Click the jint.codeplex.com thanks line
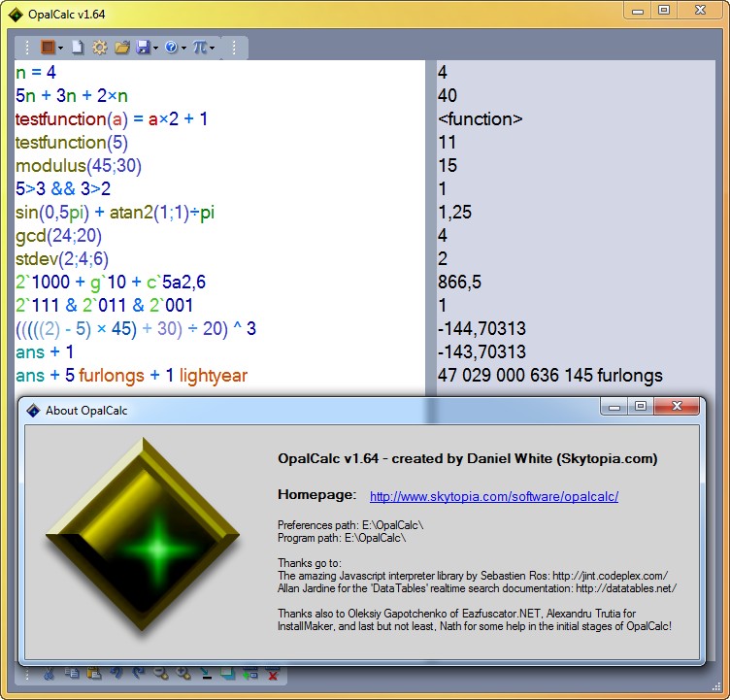Viewport: 730px width, 700px height. click(473, 576)
